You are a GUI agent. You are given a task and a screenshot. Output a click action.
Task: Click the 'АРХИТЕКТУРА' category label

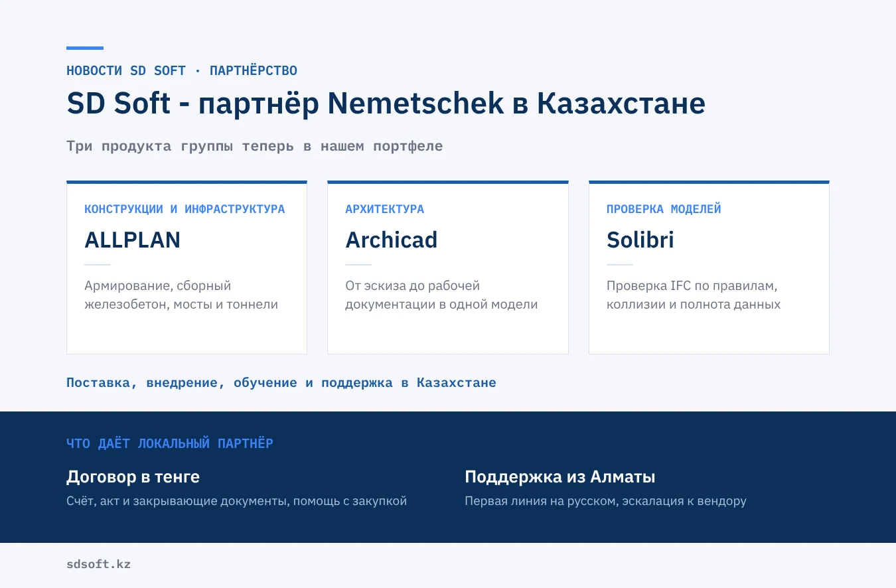384,209
